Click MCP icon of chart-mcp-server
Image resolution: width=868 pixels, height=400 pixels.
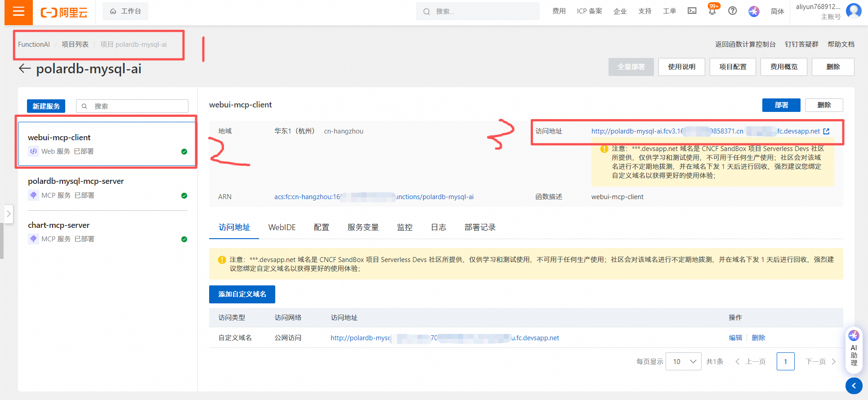(33, 239)
